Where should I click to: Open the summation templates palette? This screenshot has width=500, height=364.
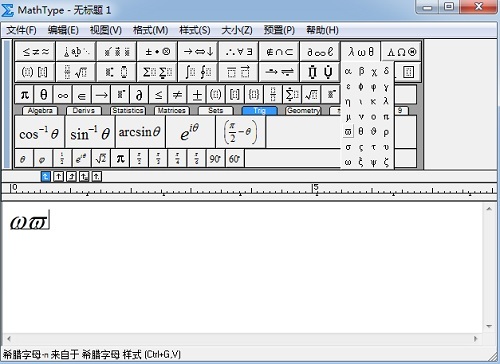point(157,72)
